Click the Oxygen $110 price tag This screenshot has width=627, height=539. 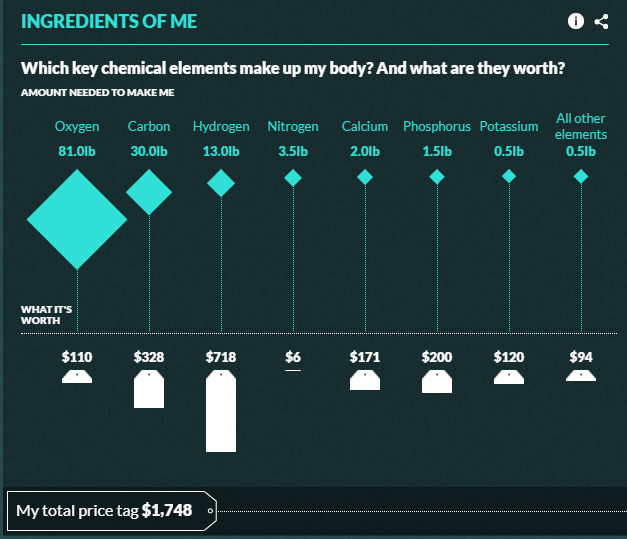(x=77, y=376)
